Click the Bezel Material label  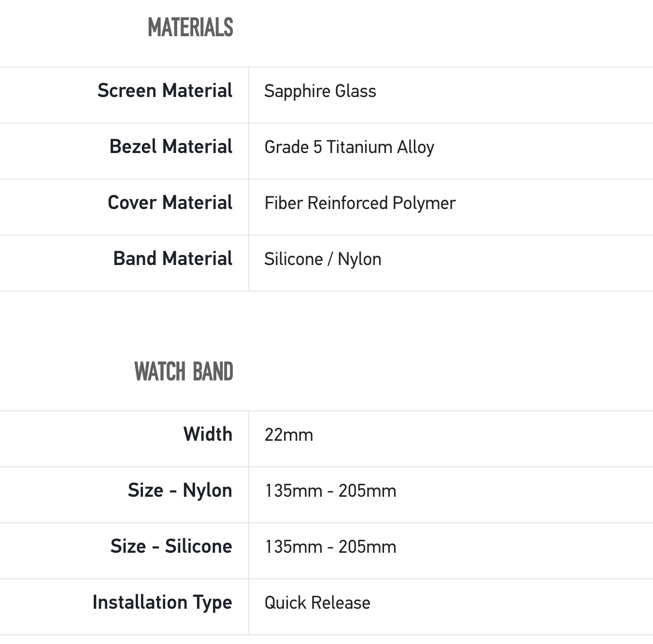170,147
